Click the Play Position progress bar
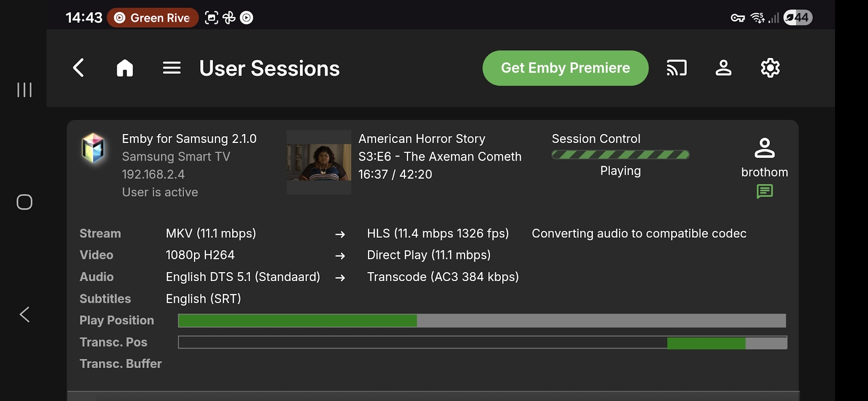868x401 pixels. [482, 320]
